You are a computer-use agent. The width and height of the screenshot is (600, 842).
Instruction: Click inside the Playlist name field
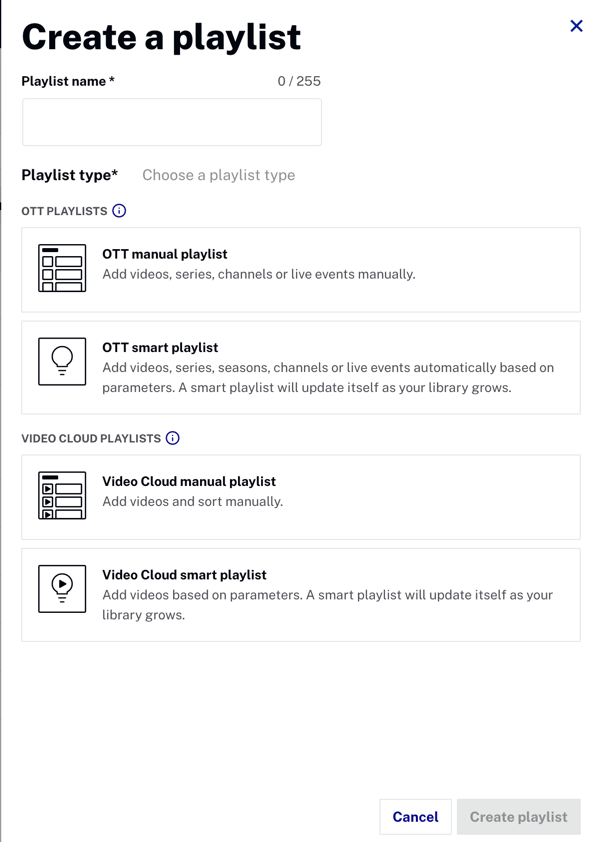[172, 122]
